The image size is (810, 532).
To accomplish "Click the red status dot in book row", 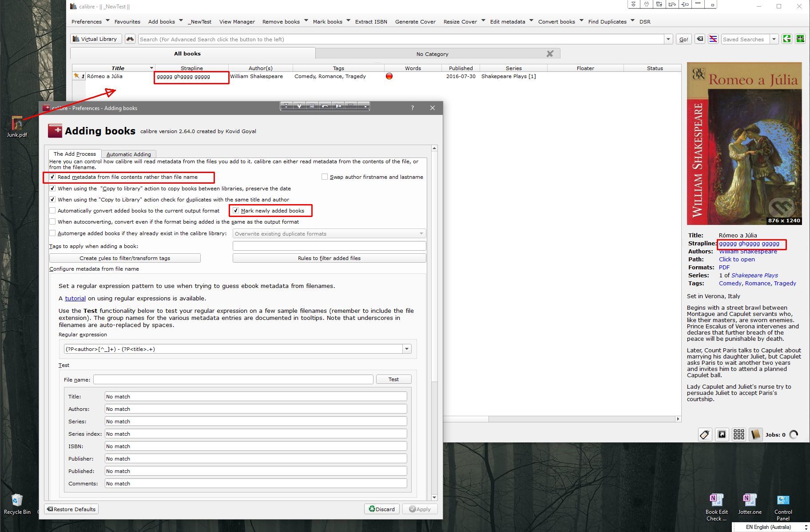I will click(x=389, y=76).
